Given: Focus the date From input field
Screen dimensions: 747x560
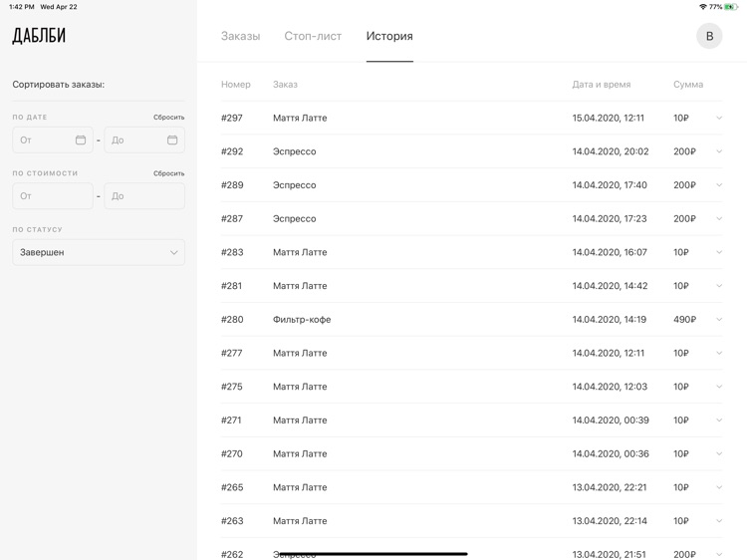Looking at the screenshot, I should click(53, 140).
